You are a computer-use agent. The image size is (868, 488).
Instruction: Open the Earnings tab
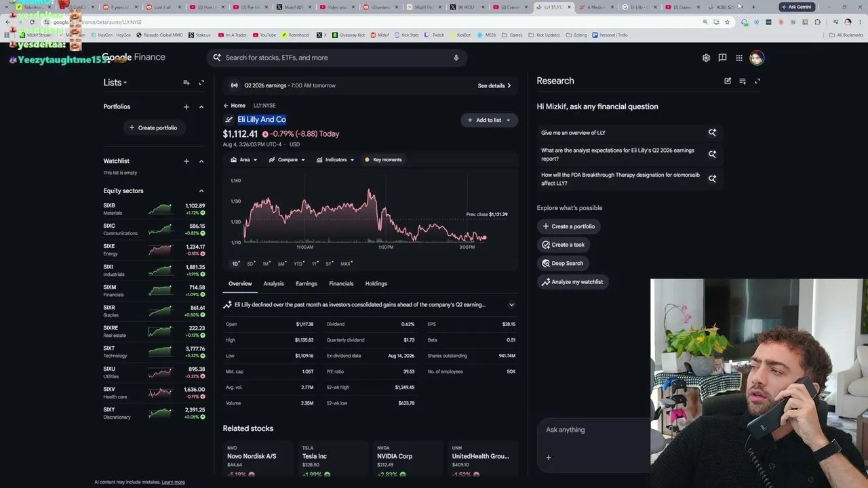[x=307, y=284]
